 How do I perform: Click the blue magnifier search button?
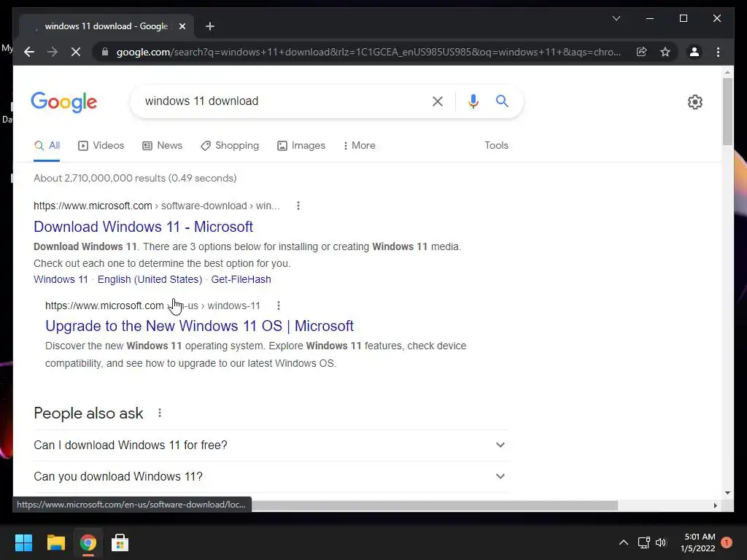tap(502, 101)
